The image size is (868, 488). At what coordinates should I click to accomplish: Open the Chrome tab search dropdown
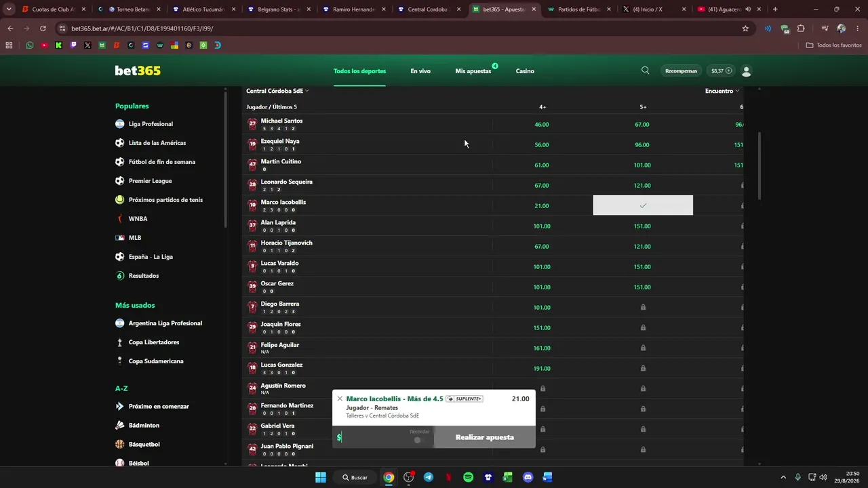tap(9, 9)
